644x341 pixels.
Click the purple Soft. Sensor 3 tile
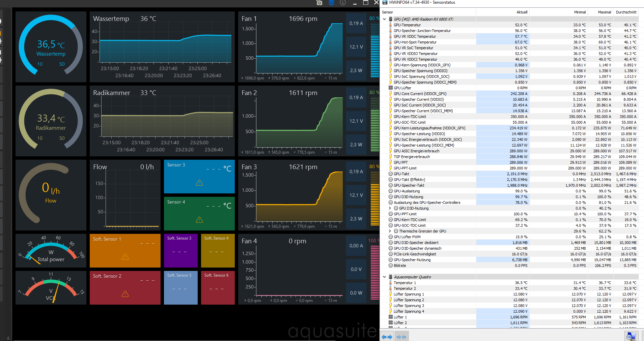click(x=181, y=251)
